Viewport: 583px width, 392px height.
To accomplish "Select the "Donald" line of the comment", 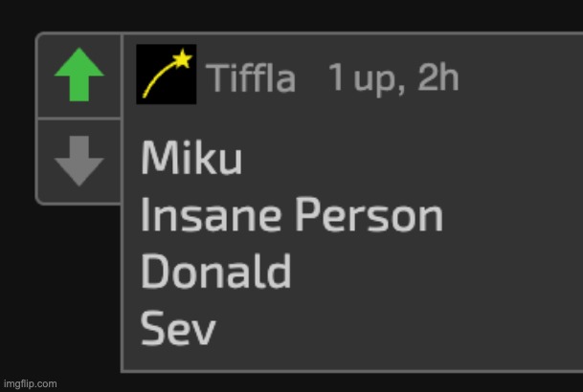I will click(216, 272).
